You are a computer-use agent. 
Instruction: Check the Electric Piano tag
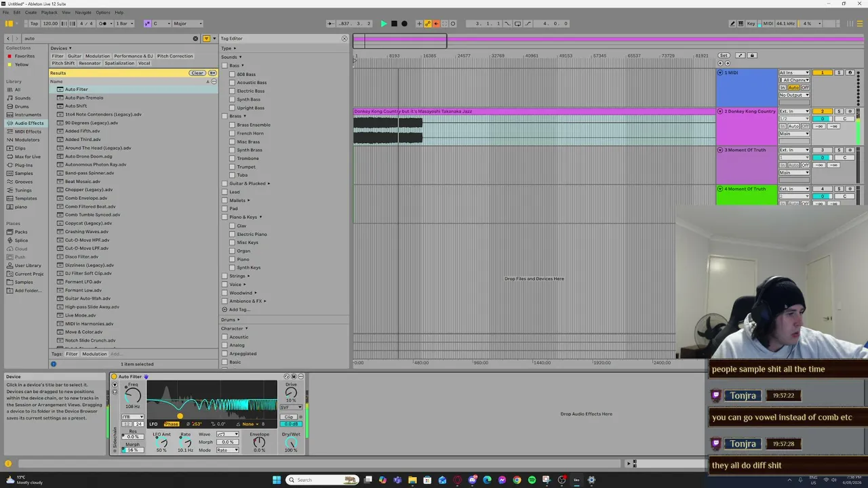tap(232, 235)
